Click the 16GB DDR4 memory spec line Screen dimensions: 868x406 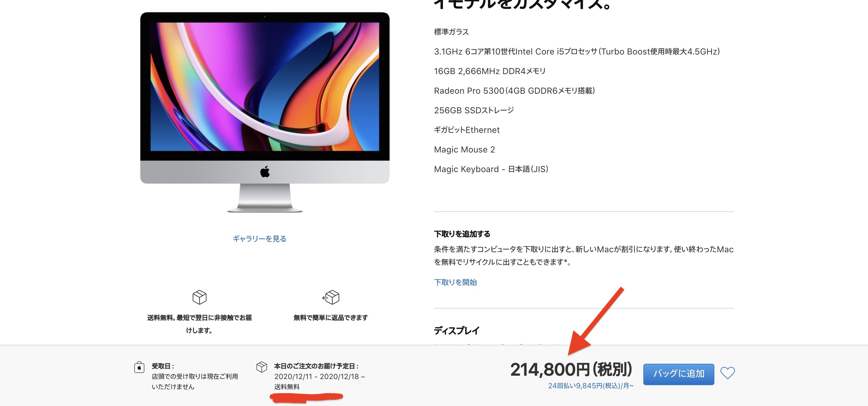(490, 71)
